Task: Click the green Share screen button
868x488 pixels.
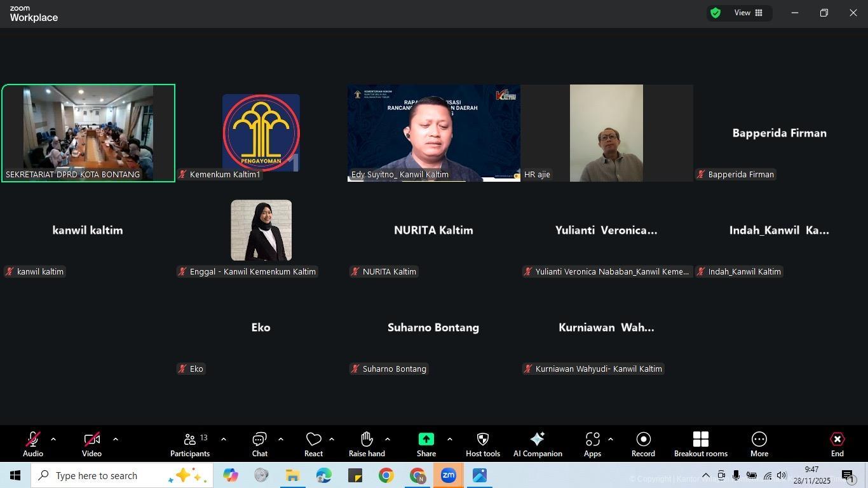Action: 426,444
